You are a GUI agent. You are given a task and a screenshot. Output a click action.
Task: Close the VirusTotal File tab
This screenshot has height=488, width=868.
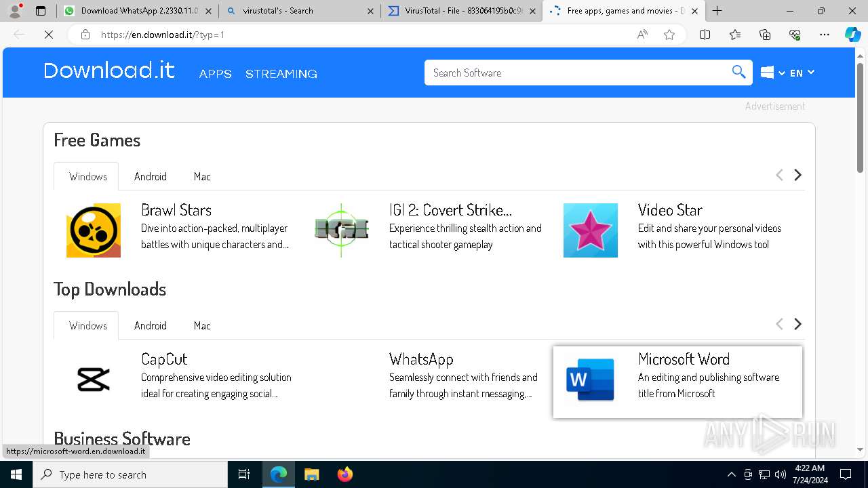pyautogui.click(x=533, y=11)
